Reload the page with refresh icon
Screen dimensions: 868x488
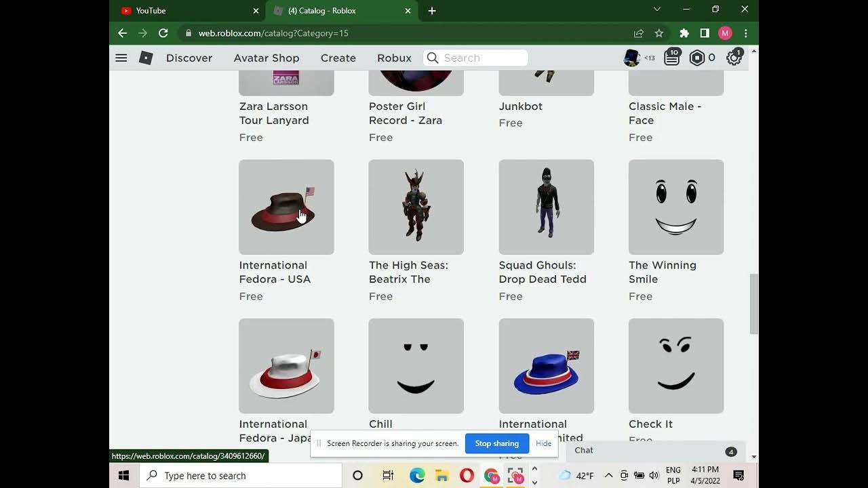click(163, 33)
